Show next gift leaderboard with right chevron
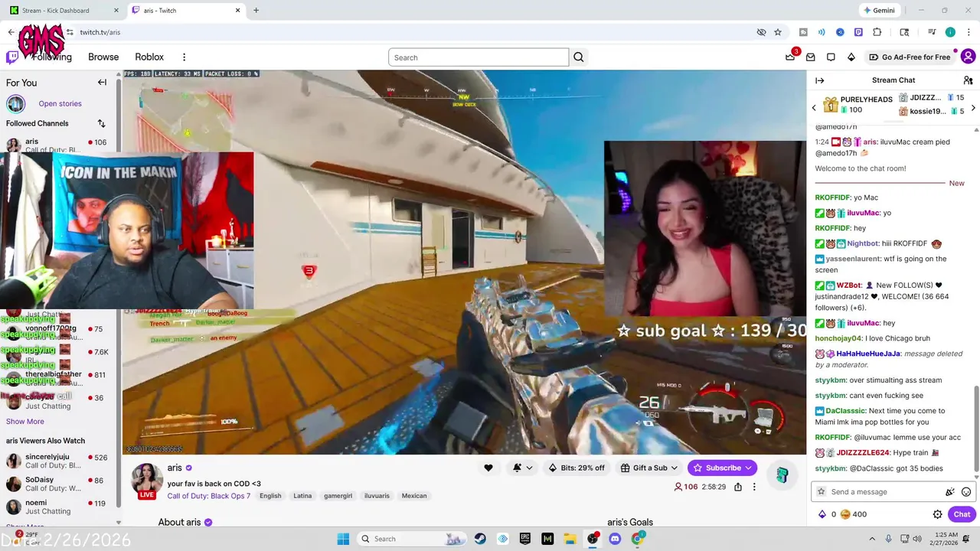Screen dimensions: 980x551 (973, 108)
